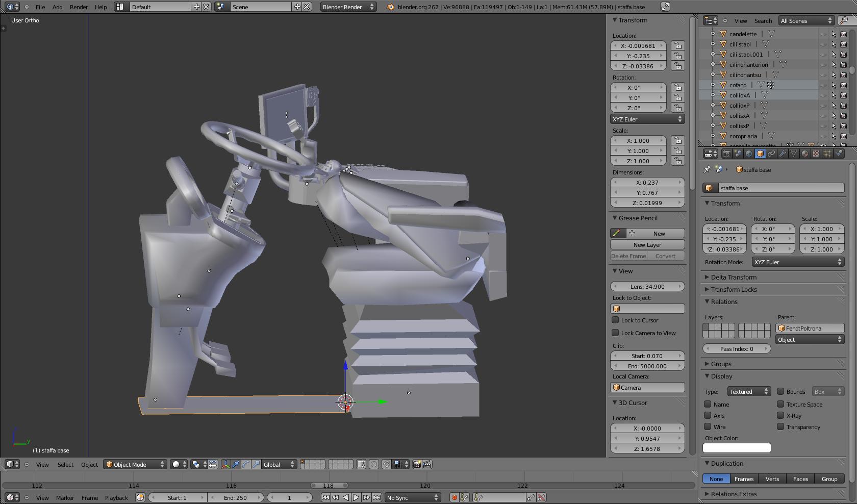Lock the location X axis padlock

click(677, 45)
